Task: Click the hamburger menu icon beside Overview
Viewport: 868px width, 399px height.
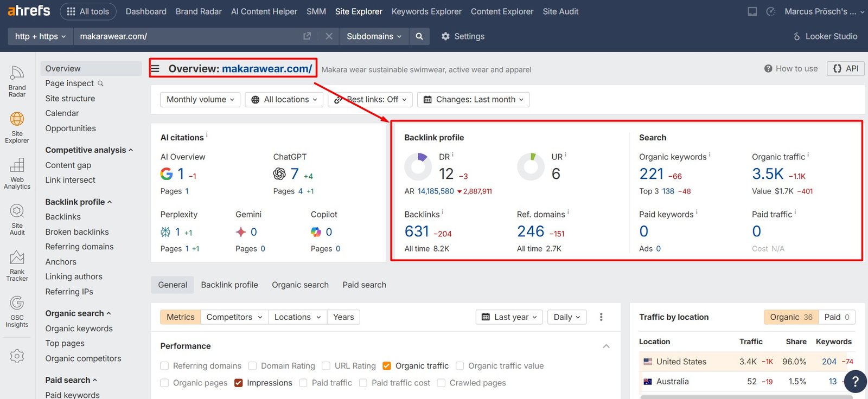Action: click(x=155, y=69)
